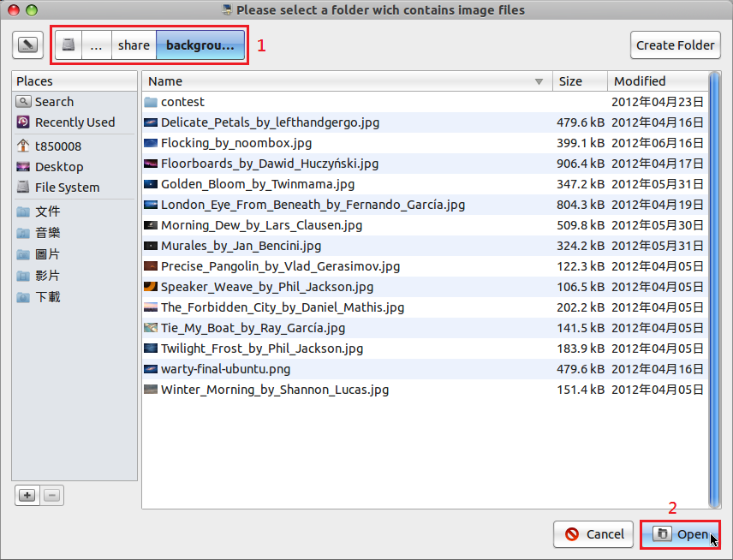
Task: Select the 'share' path breadcrumb
Action: click(x=134, y=45)
